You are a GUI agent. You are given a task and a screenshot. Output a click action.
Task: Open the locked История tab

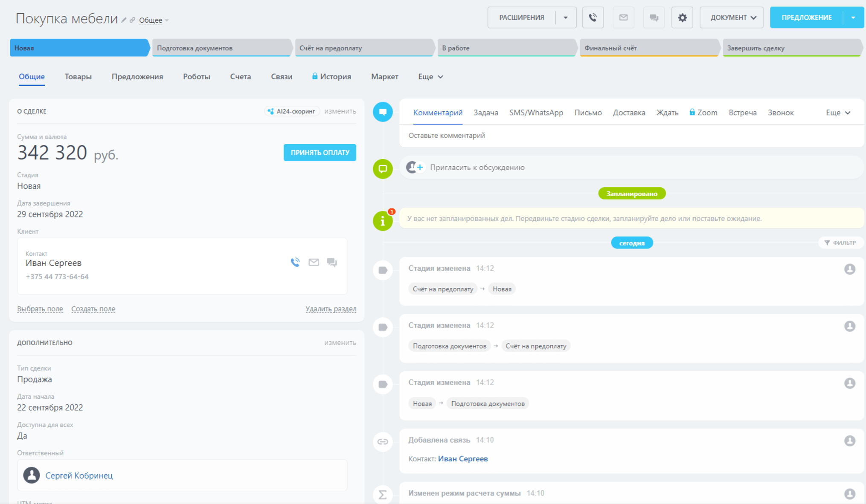tap(331, 77)
